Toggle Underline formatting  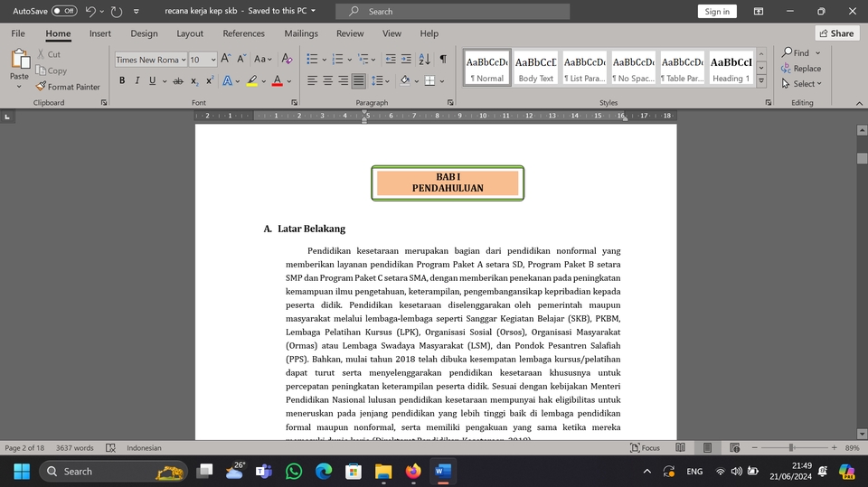(152, 80)
